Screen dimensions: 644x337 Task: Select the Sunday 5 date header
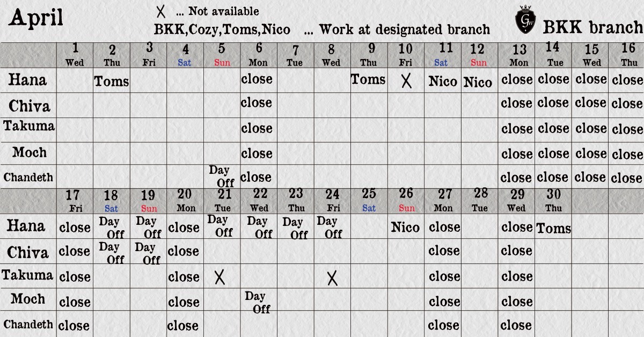tap(222, 55)
